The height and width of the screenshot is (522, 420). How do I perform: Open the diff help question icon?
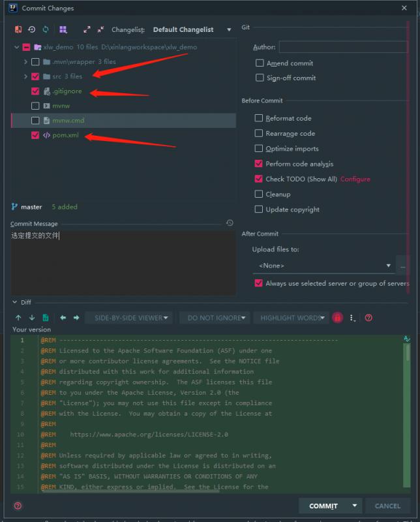[368, 318]
